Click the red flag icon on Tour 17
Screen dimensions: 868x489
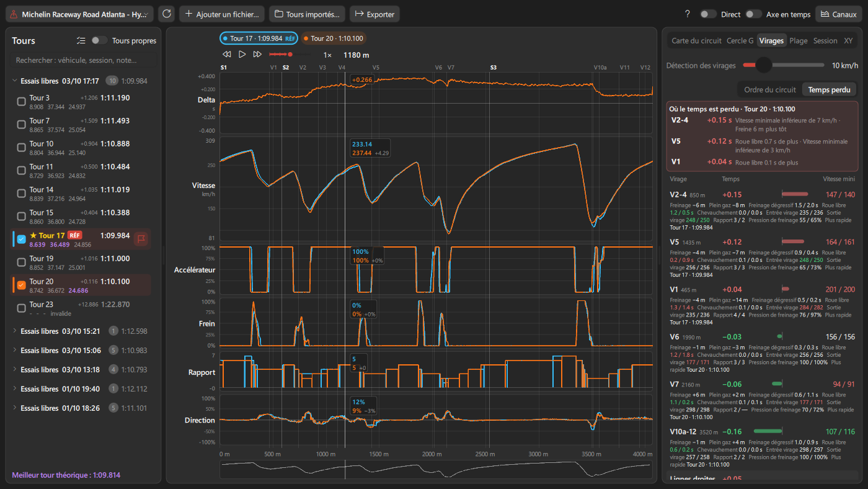pos(141,238)
